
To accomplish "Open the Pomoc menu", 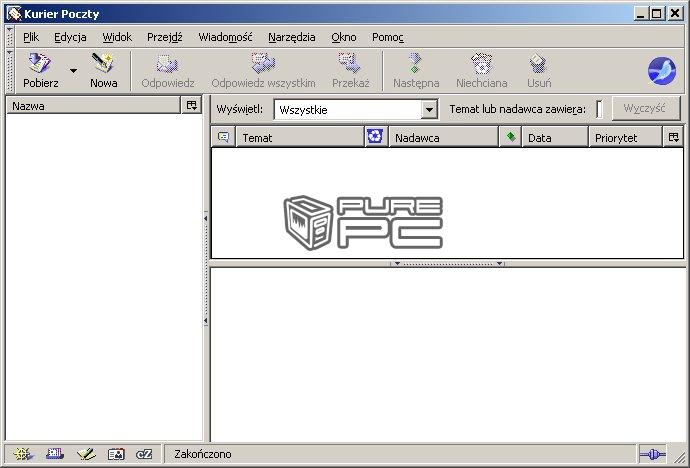I will point(388,37).
